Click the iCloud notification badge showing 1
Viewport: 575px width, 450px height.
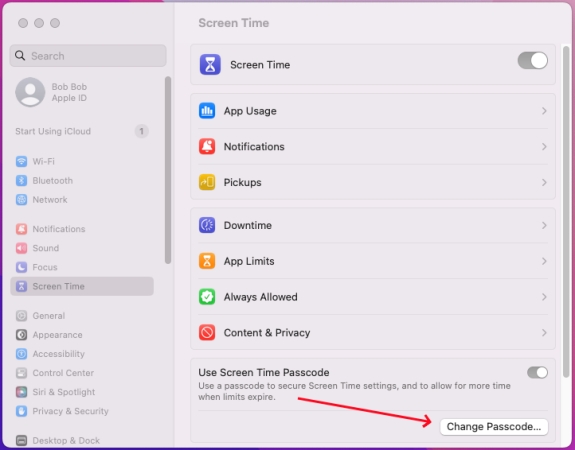click(141, 131)
